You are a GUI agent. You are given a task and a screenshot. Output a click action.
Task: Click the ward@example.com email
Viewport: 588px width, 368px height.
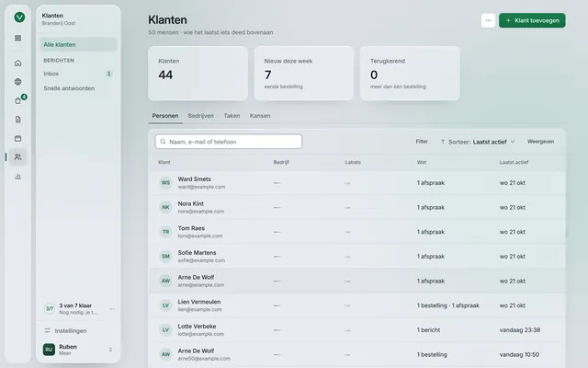201,187
